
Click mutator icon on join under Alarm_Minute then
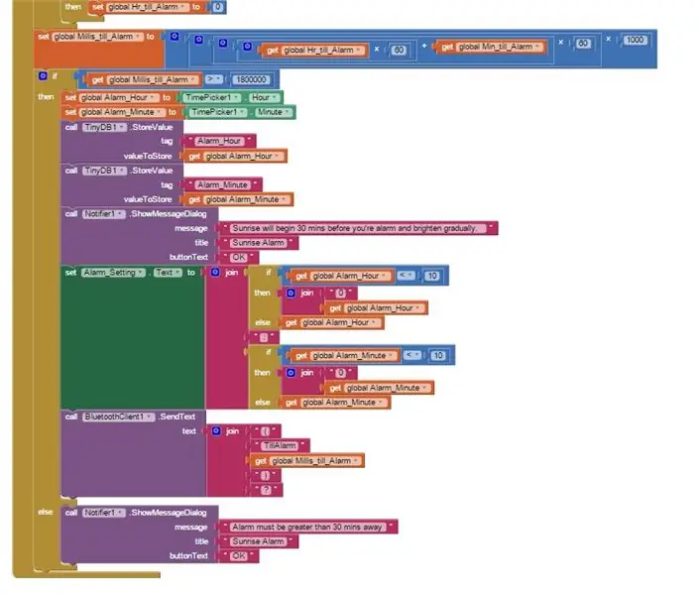[x=291, y=373]
